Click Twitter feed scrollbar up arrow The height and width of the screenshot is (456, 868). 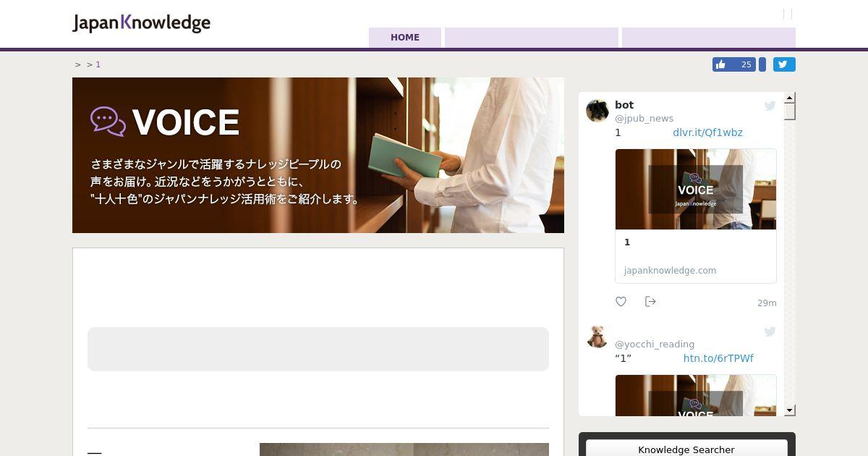coord(790,97)
